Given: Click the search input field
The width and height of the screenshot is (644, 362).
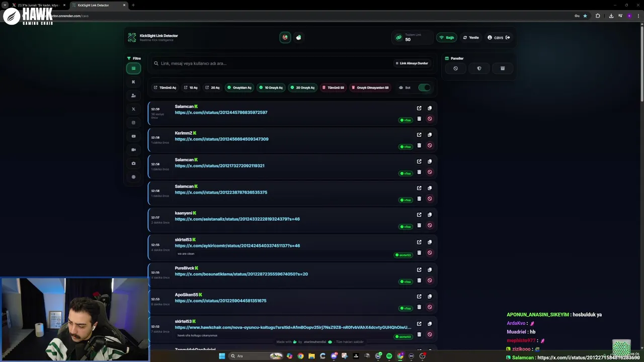Looking at the screenshot, I should coord(274,63).
